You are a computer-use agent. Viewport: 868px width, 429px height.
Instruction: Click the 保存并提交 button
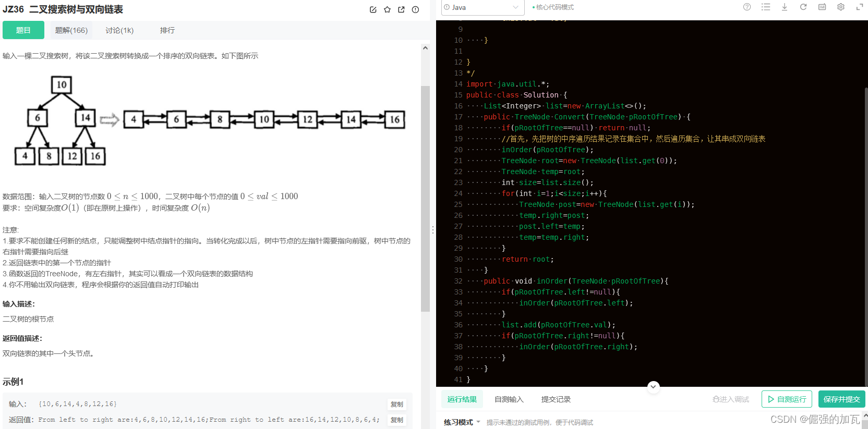(x=842, y=399)
